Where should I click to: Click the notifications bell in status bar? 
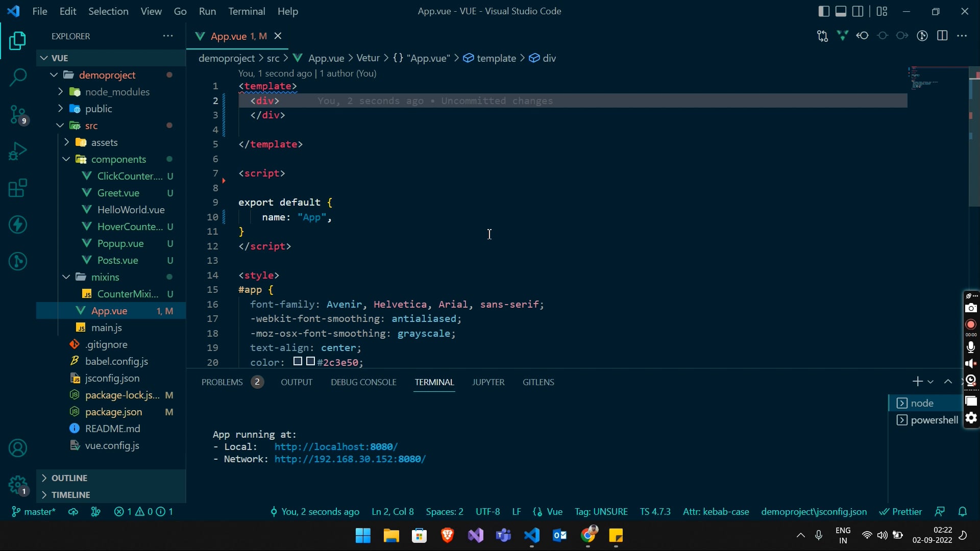click(963, 512)
